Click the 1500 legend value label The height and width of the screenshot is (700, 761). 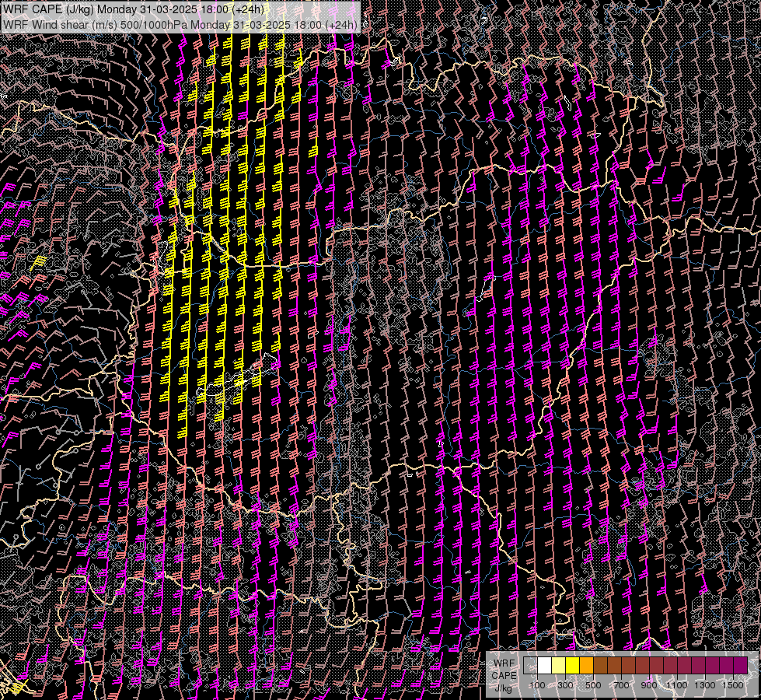(x=733, y=685)
